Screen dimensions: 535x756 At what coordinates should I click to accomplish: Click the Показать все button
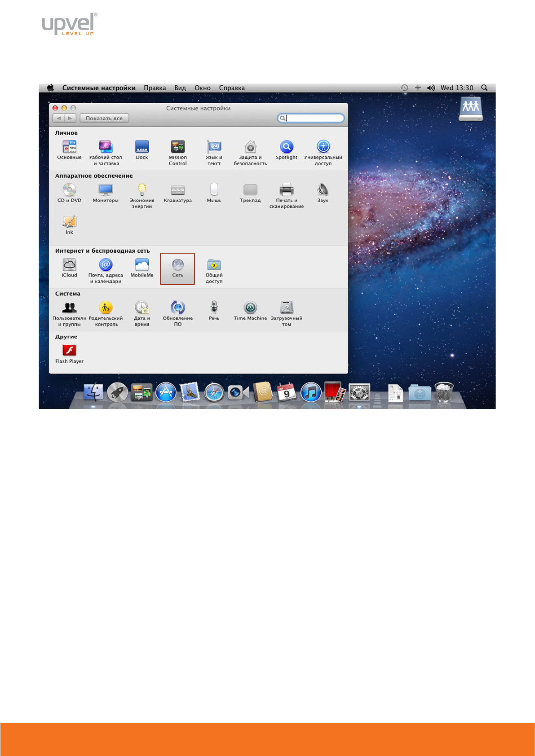(104, 119)
